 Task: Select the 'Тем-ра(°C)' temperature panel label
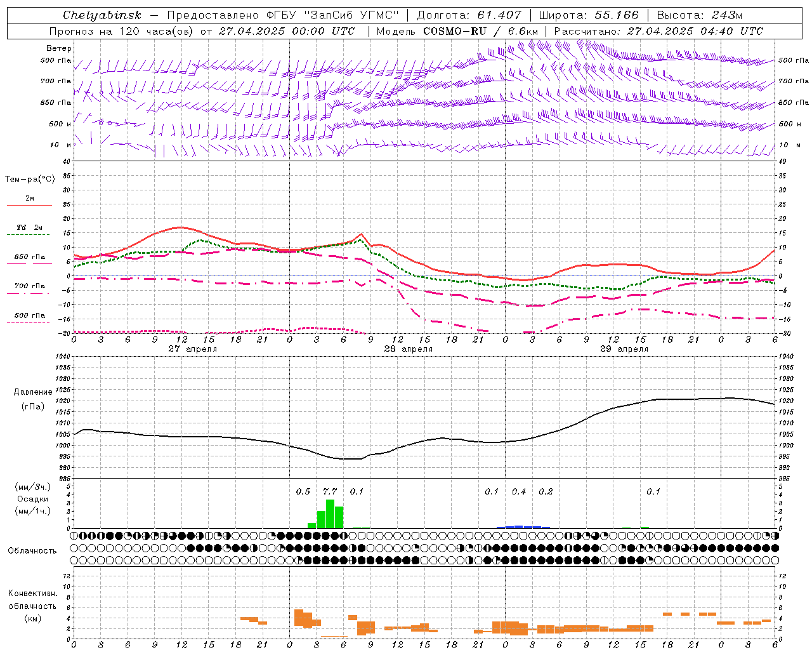30,180
